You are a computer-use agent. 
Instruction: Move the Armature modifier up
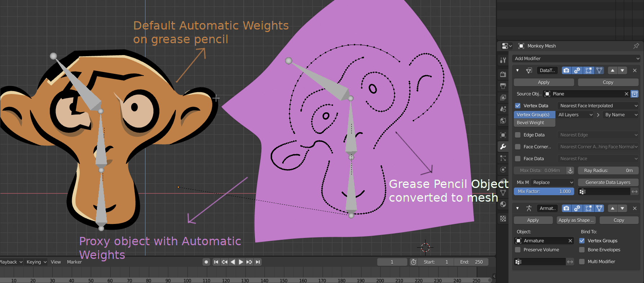pos(613,208)
